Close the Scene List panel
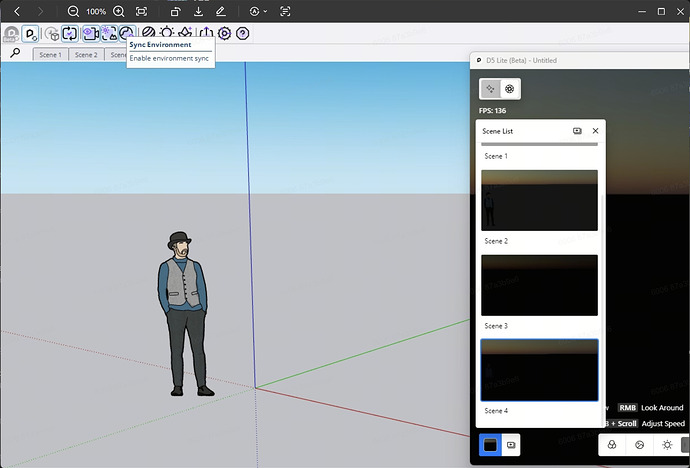The image size is (690, 468). pyautogui.click(x=595, y=131)
